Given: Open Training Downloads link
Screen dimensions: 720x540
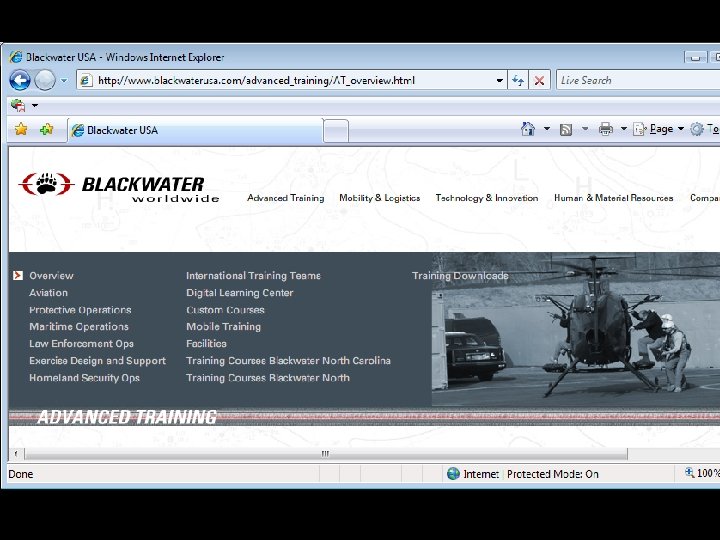Looking at the screenshot, I should point(460,276).
